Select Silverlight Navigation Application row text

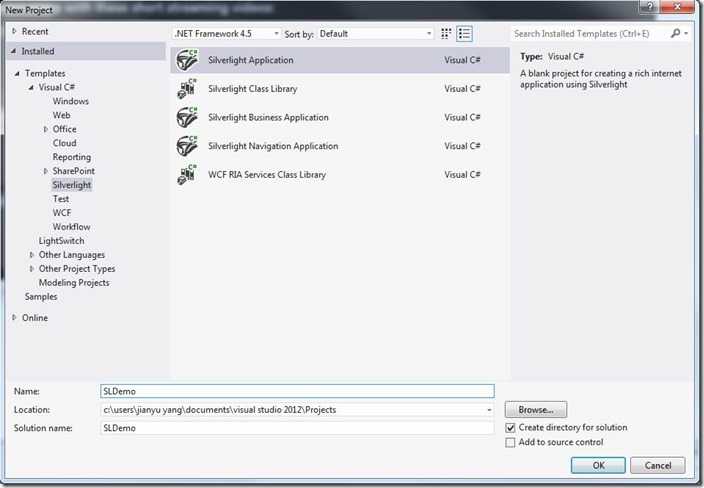pos(273,146)
